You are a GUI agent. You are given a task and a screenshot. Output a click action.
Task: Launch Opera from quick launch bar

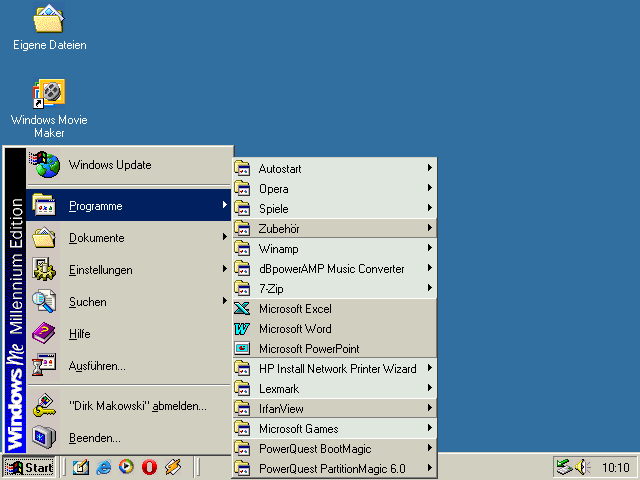(x=149, y=467)
